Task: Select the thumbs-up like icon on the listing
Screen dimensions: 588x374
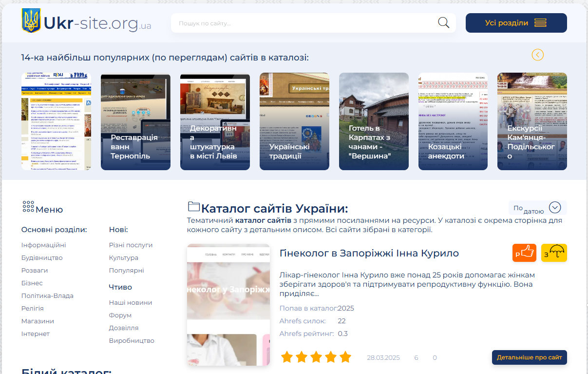Action: point(524,253)
